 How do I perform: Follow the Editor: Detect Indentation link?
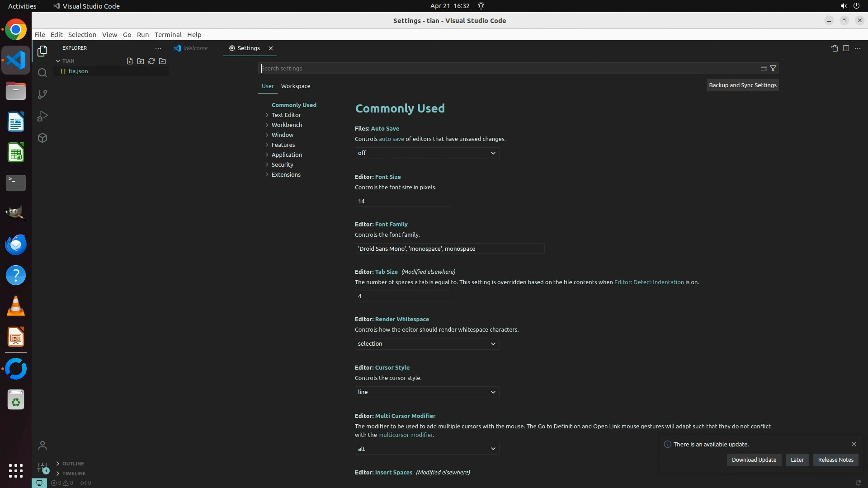tap(649, 282)
